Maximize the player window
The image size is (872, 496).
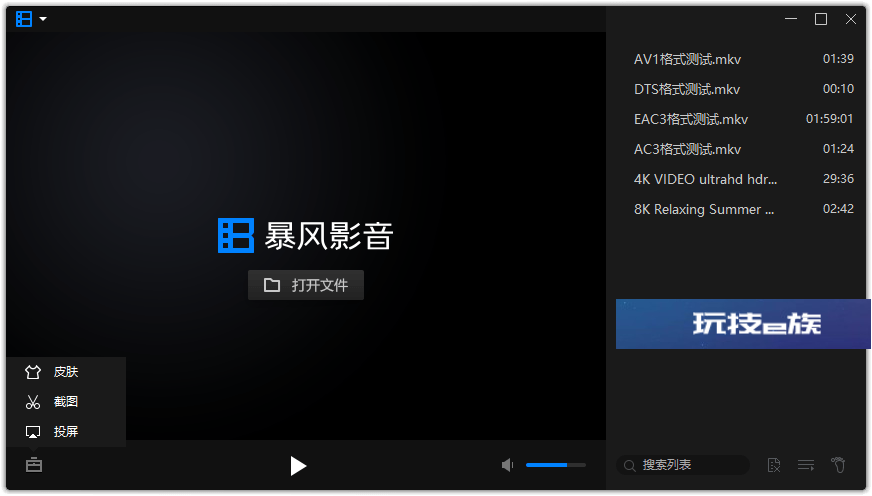coord(821,19)
